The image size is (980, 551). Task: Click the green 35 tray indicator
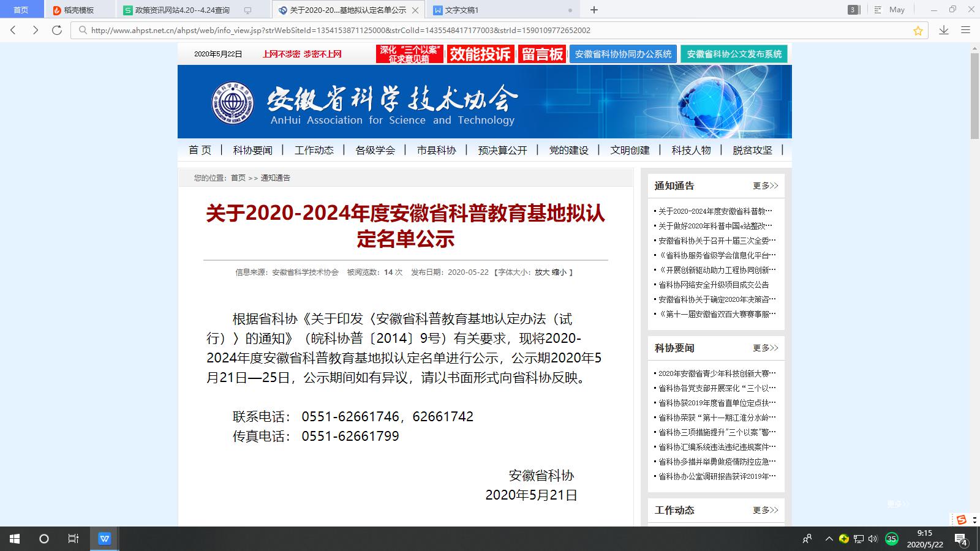892,539
